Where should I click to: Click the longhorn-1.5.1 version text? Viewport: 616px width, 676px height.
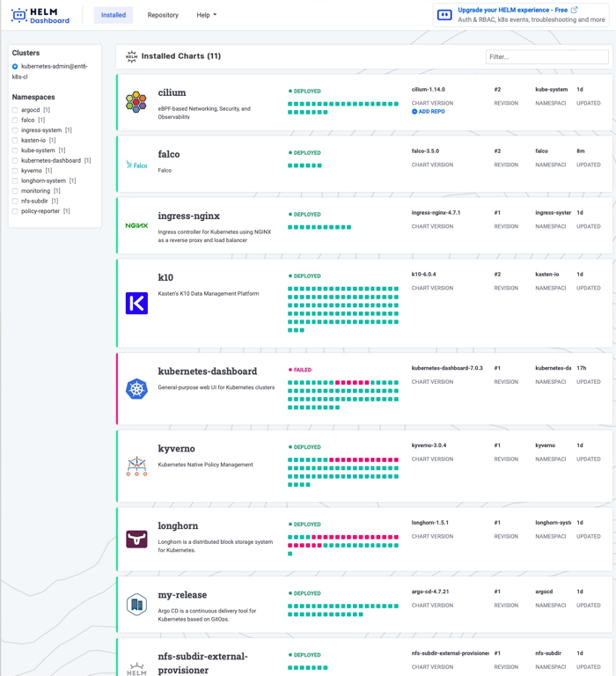click(429, 523)
